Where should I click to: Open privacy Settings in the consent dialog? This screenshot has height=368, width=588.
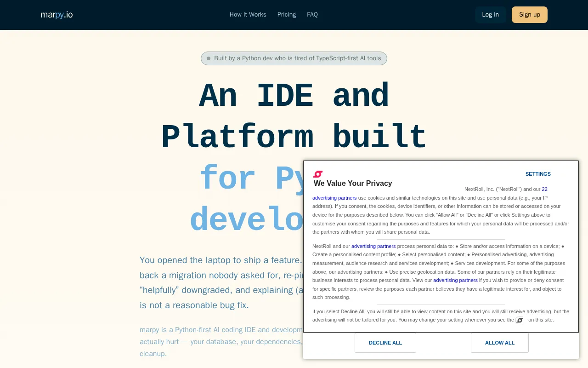pos(538,174)
